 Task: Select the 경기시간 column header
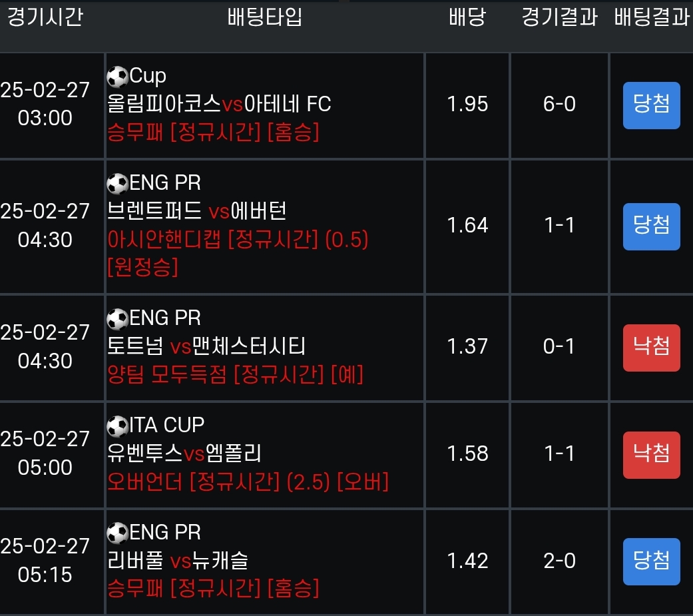tap(45, 17)
